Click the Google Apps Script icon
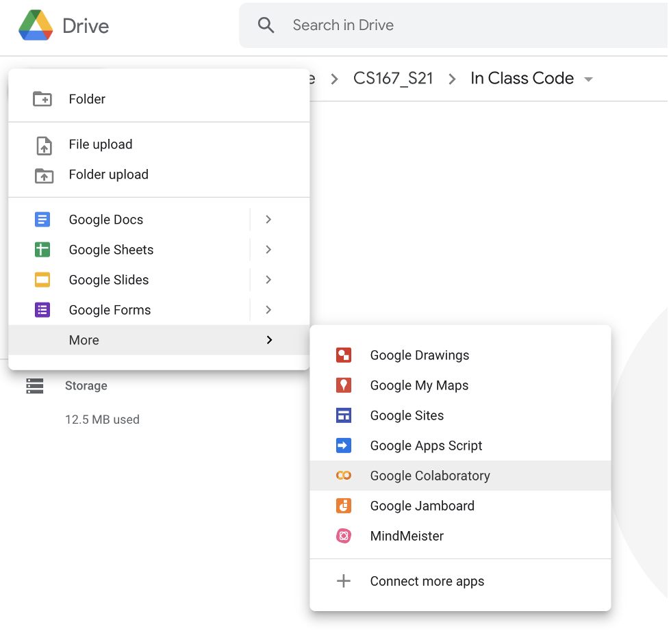This screenshot has height=644, width=669. 344,446
